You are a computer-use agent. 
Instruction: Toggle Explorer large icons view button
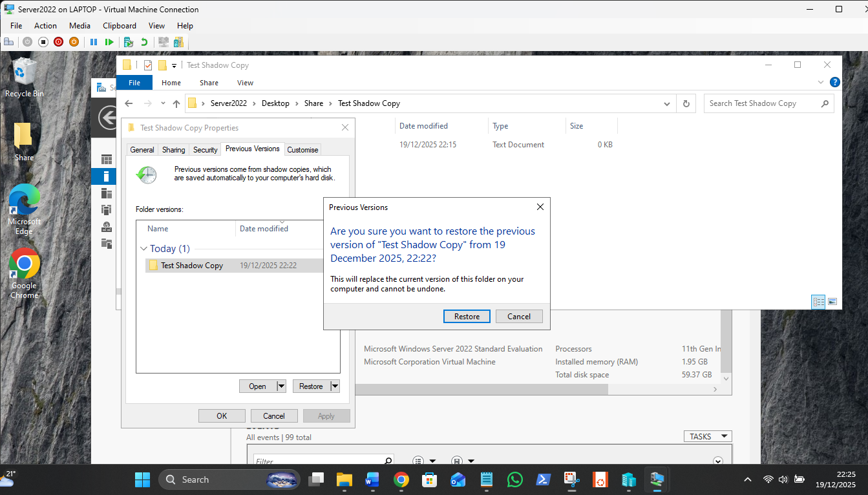832,302
